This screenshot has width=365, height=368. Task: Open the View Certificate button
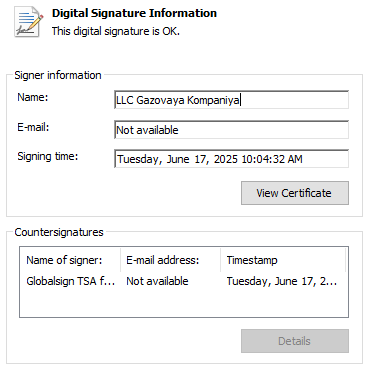point(295,193)
